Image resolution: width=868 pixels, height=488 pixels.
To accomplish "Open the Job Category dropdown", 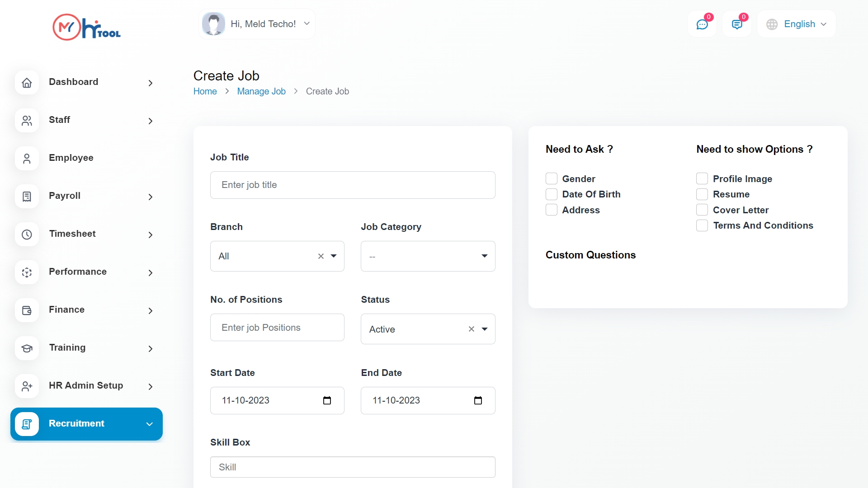I will click(x=485, y=256).
